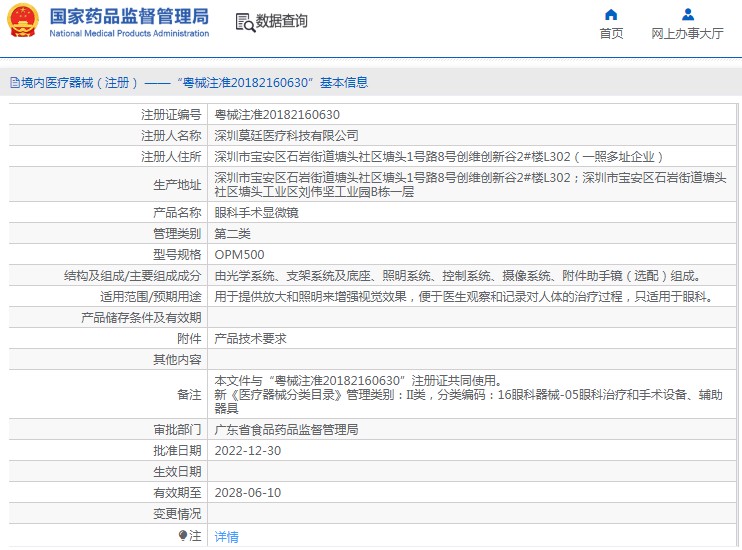
Task: Click the 网上办事大厅 user icon
Action: (x=688, y=15)
